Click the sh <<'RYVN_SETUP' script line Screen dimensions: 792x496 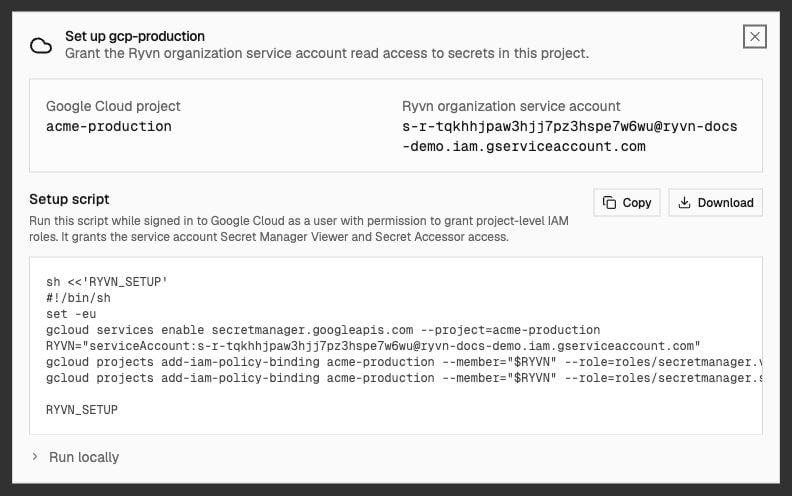(x=107, y=282)
